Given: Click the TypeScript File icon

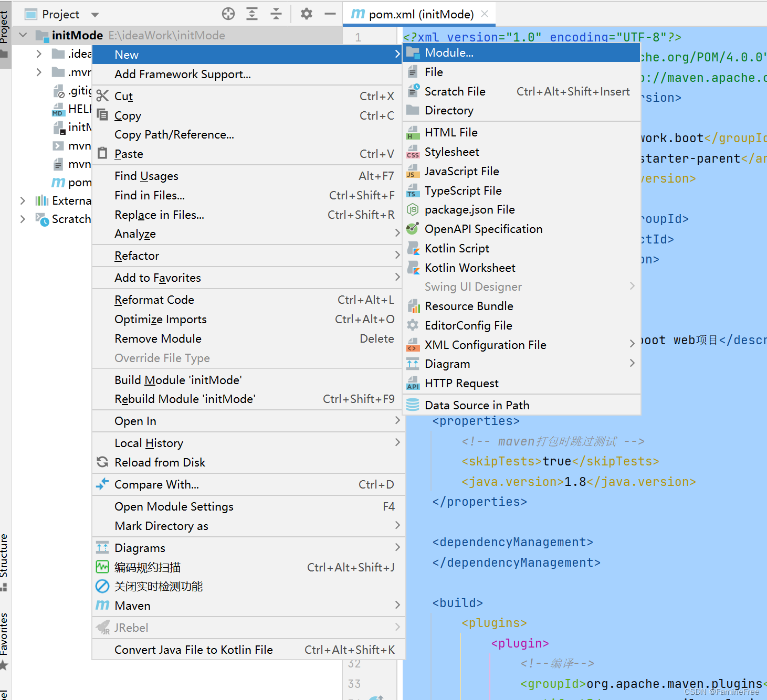Looking at the screenshot, I should pos(413,190).
